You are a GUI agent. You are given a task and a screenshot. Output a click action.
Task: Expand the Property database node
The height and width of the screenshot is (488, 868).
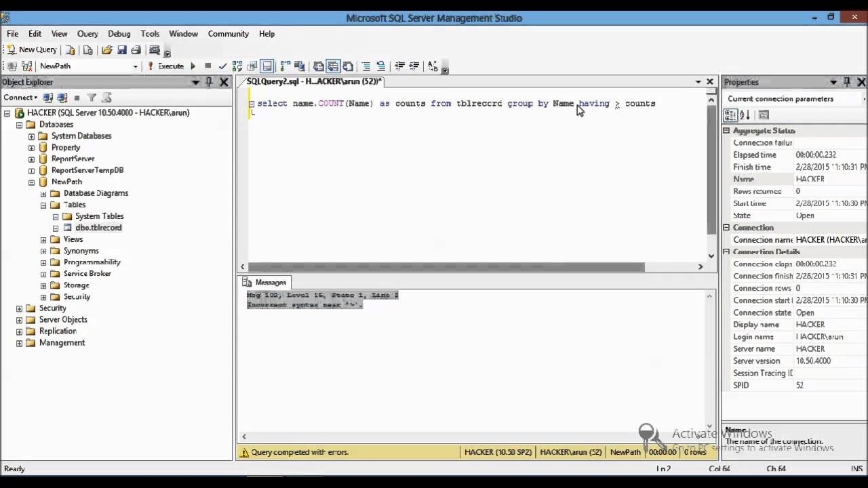pos(31,148)
